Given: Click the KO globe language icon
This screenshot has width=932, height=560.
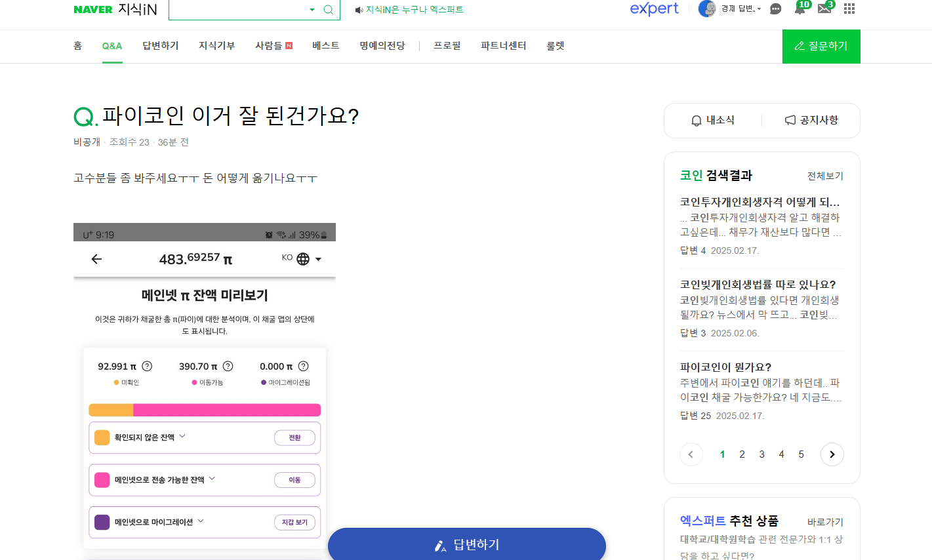Looking at the screenshot, I should 303,259.
